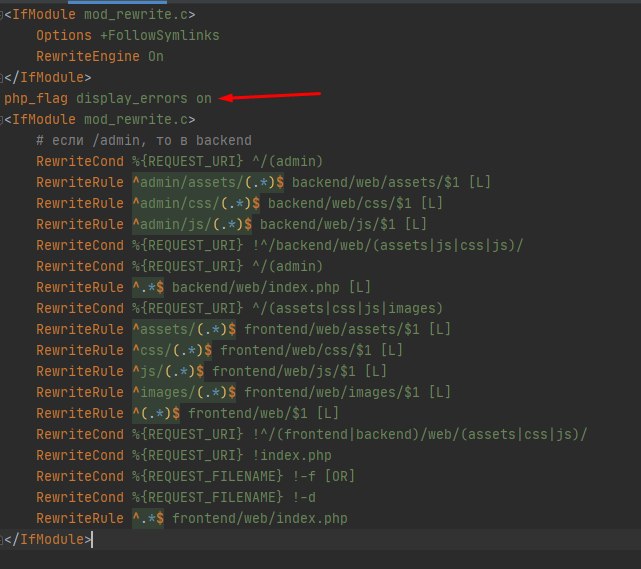Click [L] flag after backend/web/index.php
Viewport: 641px width, 569px height.
pos(360,287)
